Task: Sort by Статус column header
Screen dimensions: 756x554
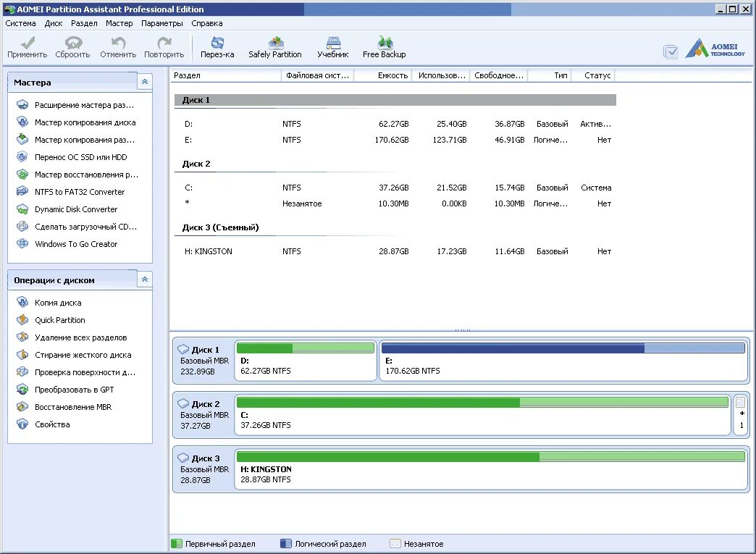Action: (594, 75)
